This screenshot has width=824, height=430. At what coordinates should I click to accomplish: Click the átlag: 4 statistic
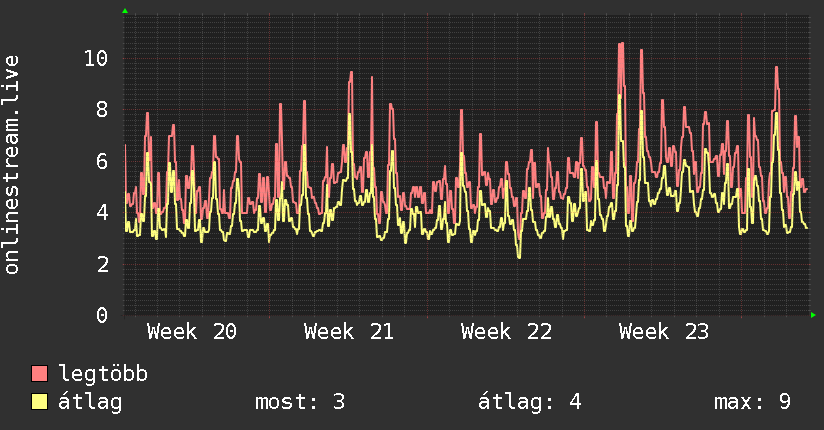(530, 402)
